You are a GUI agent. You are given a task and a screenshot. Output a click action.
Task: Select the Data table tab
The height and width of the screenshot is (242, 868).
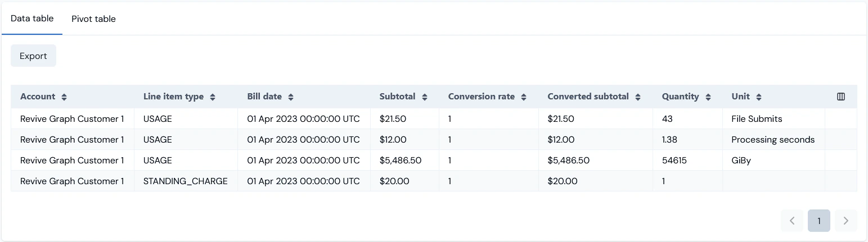point(32,19)
